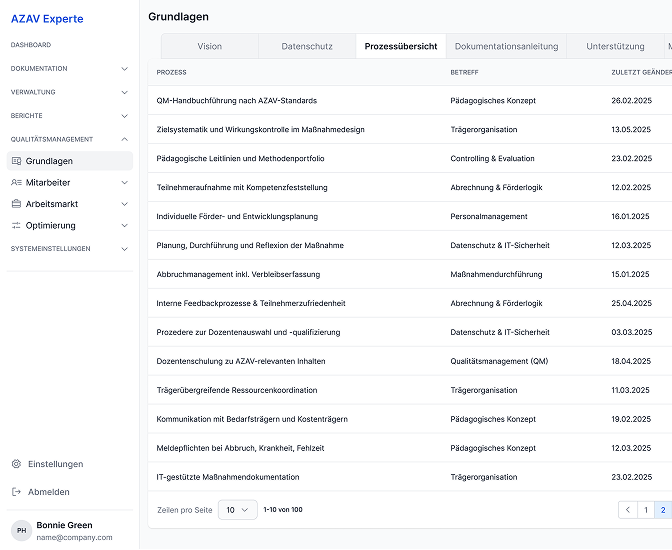The width and height of the screenshot is (672, 550).
Task: Open row Zielsystematik und Wirkungskontrolle im Maßnahmedesign
Action: coord(410,129)
